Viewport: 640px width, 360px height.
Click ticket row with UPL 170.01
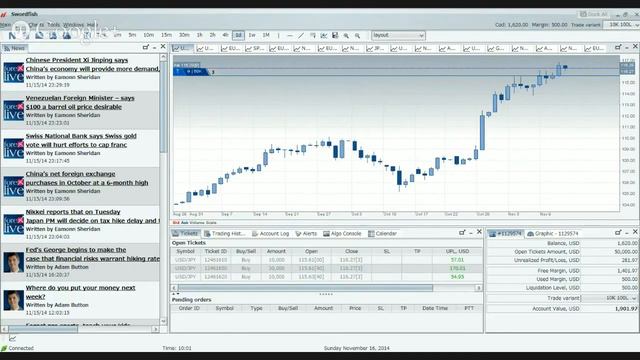[326, 268]
